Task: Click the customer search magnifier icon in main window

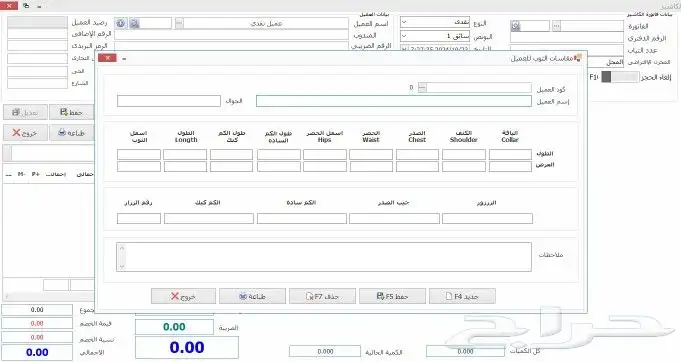Action: tap(135, 23)
